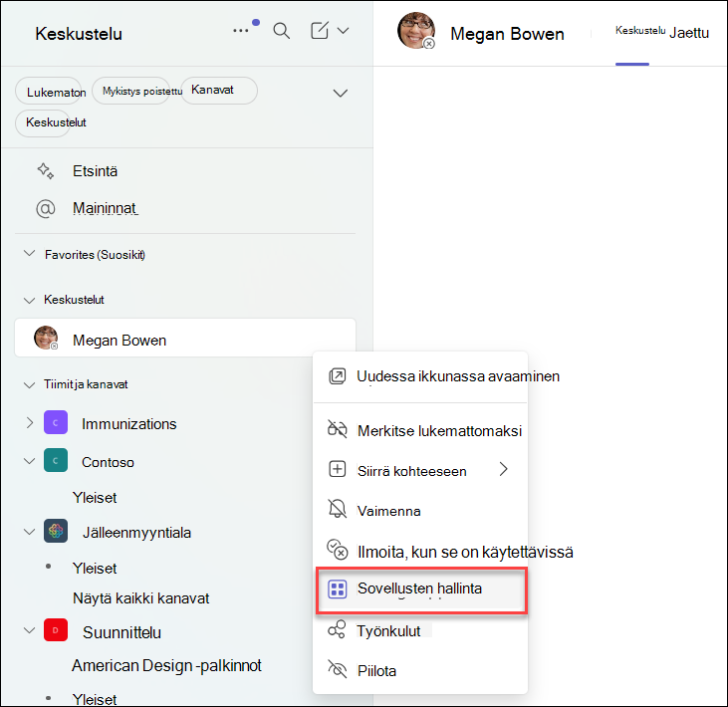728x707 pixels.
Task: Click the Keskustelu pane title
Action: 79,34
